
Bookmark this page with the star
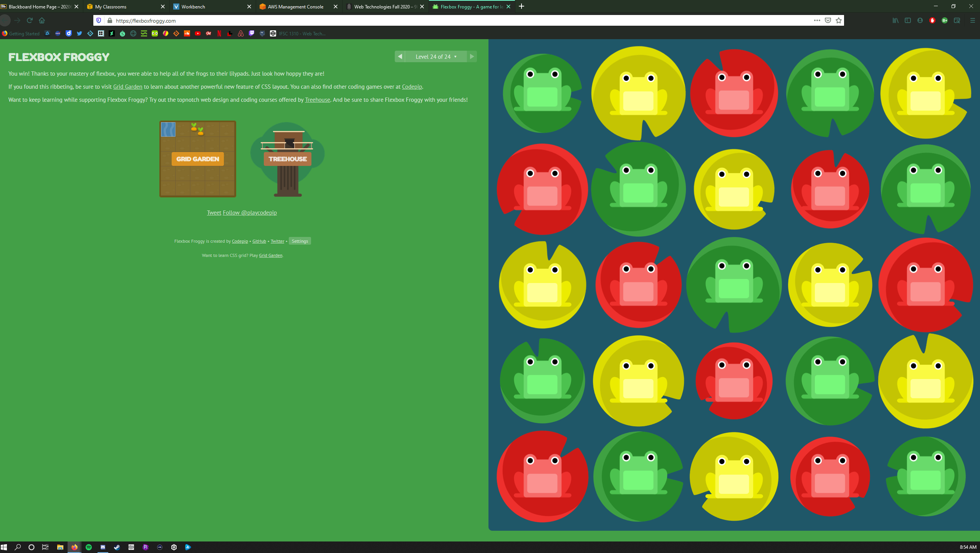coord(839,20)
